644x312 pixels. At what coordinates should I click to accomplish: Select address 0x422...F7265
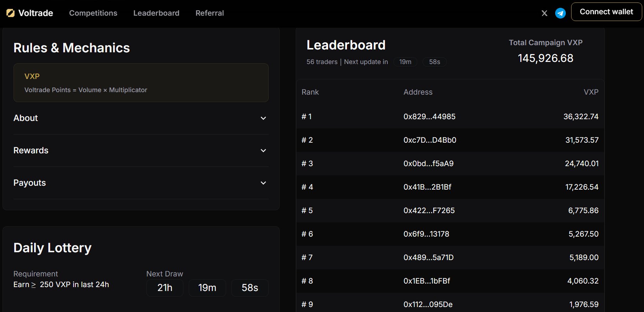(429, 211)
